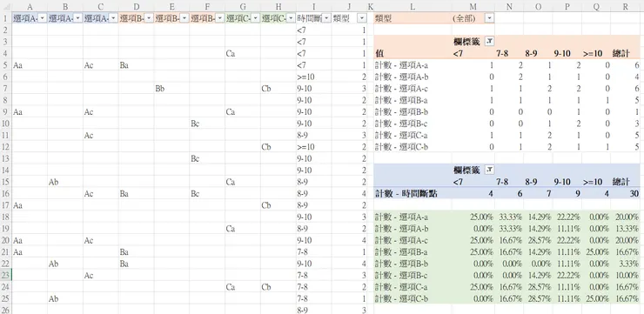Click the 13.33% total percentage cell
The width and height of the screenshot is (644, 314).
tap(625, 229)
